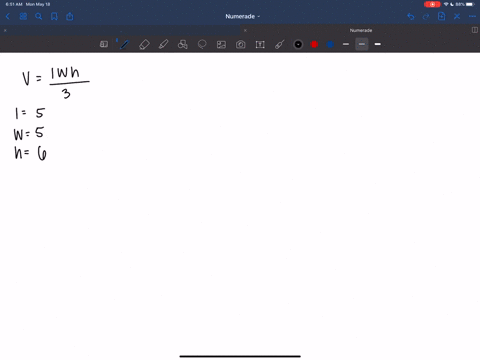Open the share and export menu

[x=70, y=16]
